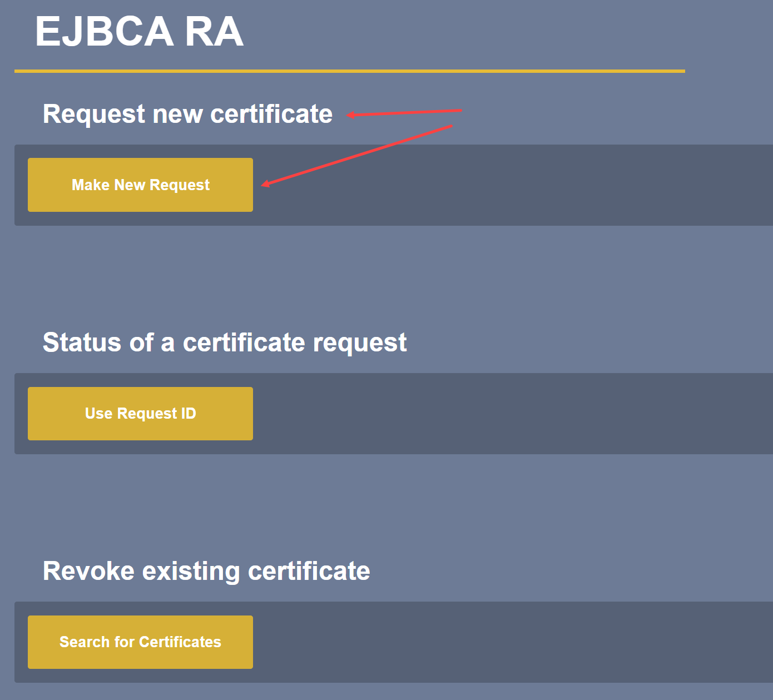Open Search for Certificates
The width and height of the screenshot is (773, 700).
[140, 642]
